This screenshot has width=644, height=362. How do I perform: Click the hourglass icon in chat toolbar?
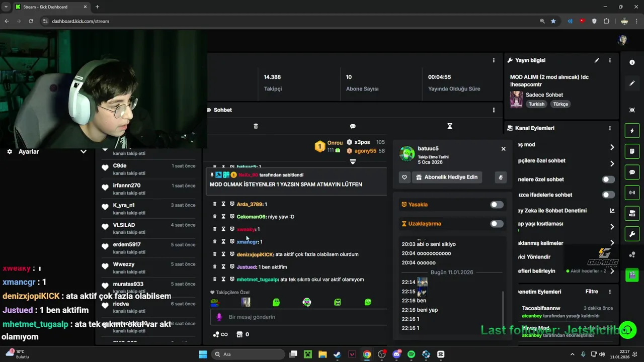(450, 126)
